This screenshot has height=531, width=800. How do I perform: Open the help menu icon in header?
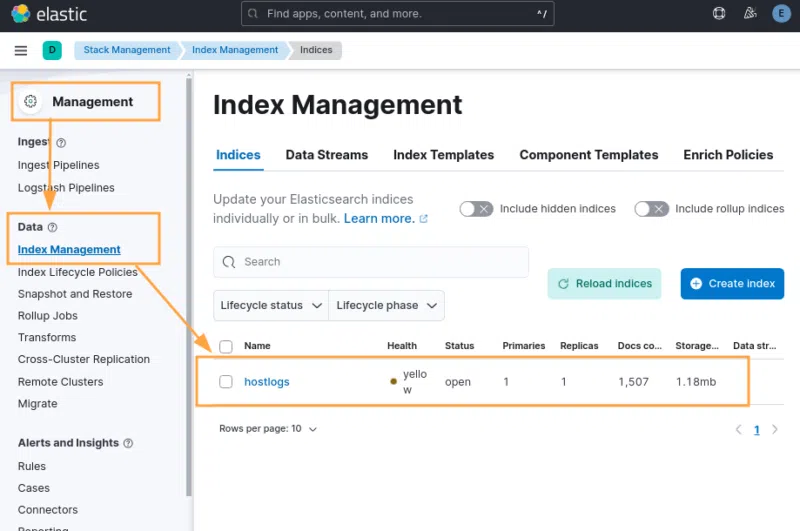(x=719, y=14)
